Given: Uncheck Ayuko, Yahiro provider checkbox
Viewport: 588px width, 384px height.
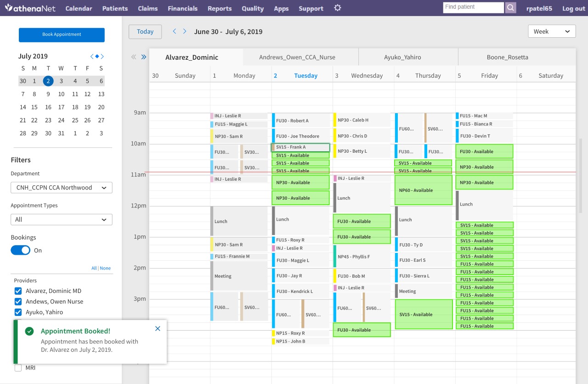Looking at the screenshot, I should (x=18, y=312).
